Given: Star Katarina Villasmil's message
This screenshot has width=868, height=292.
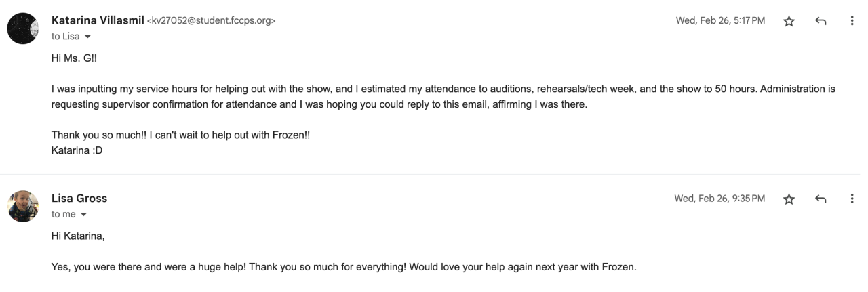Looking at the screenshot, I should 789,21.
